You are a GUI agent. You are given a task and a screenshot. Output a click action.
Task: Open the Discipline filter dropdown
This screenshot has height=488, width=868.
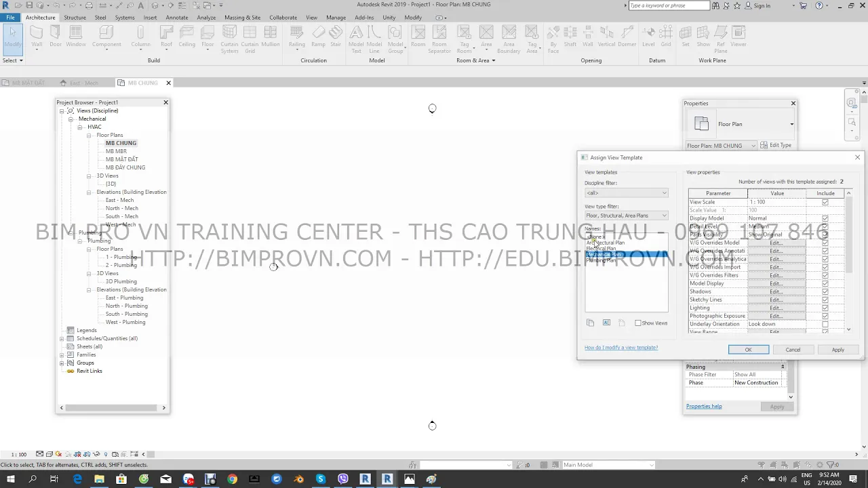[627, 193]
